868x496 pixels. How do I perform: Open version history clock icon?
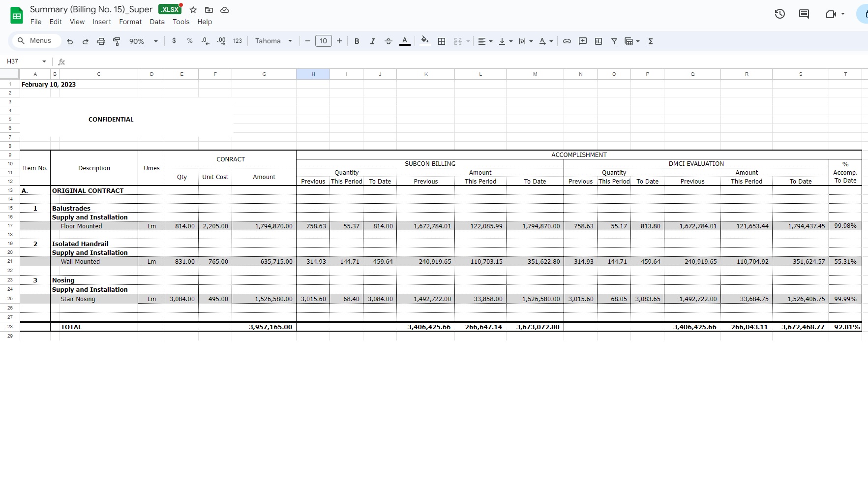tap(780, 14)
